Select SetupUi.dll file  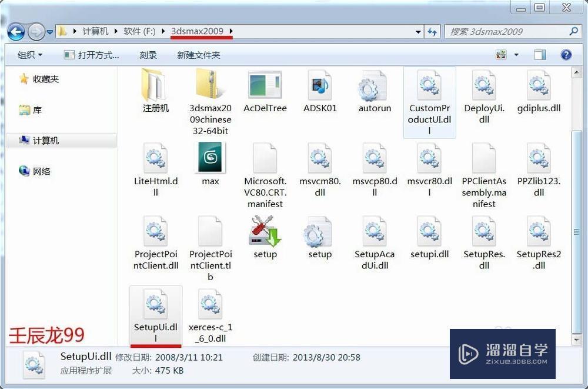(156, 316)
